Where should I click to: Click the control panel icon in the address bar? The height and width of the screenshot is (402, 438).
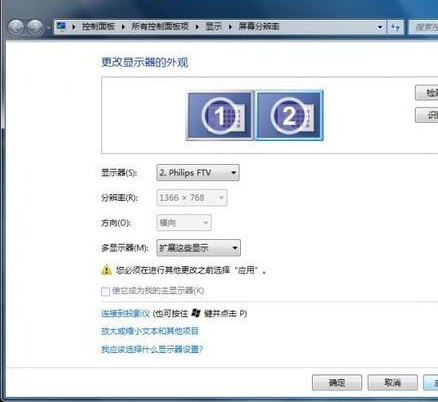click(x=61, y=26)
